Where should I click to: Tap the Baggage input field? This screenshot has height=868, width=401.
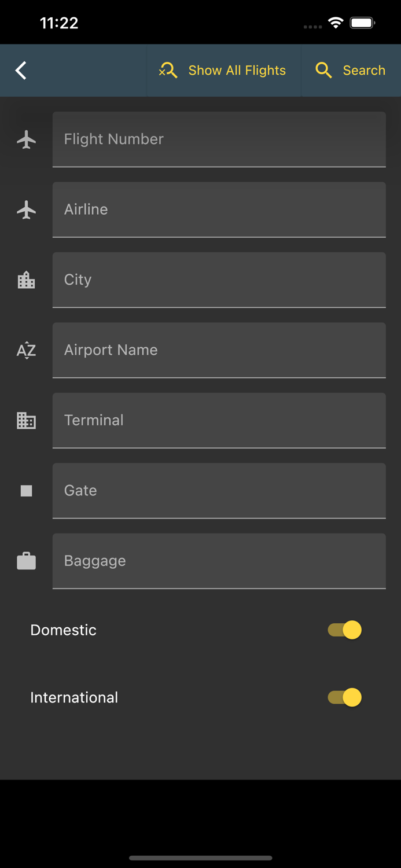219,561
